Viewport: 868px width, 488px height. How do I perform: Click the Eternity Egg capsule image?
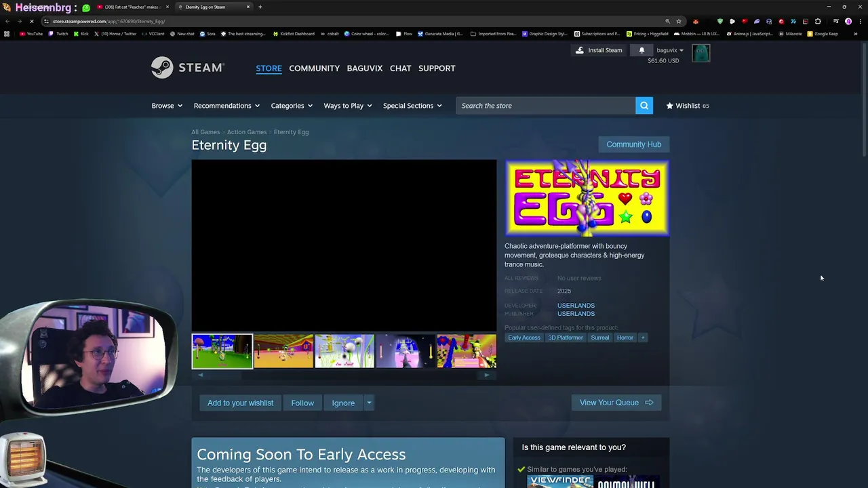[x=587, y=198]
